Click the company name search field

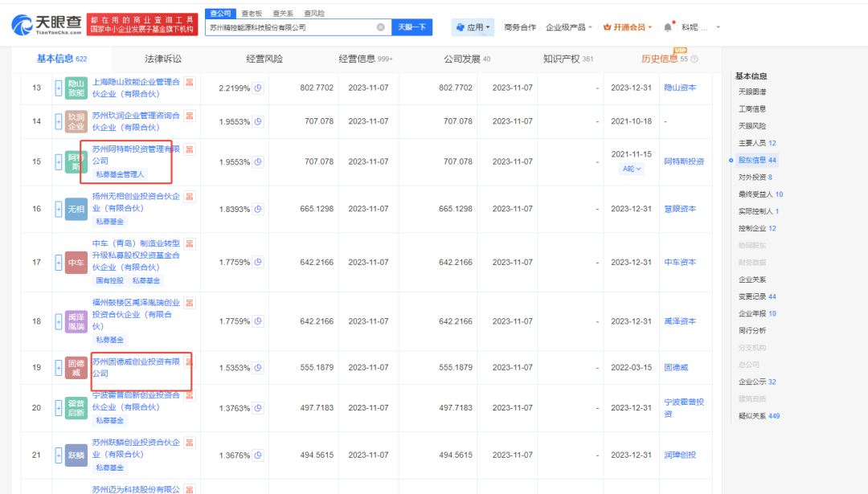click(x=289, y=27)
